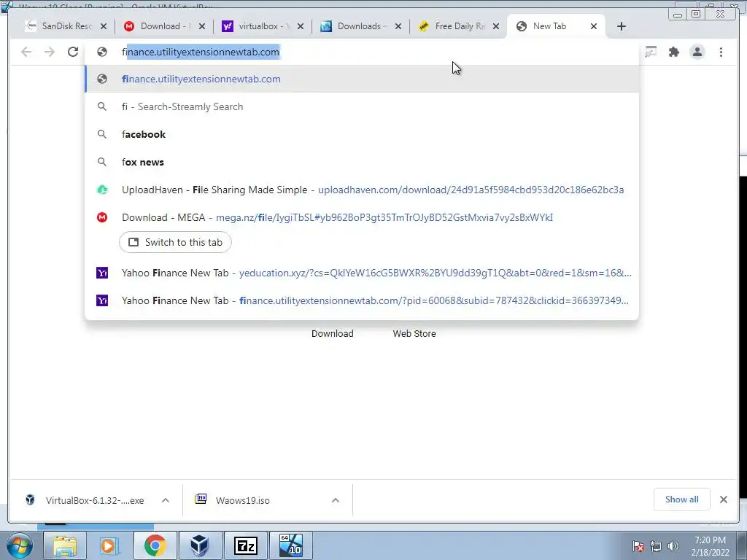Screen dimensions: 747x560
Task: Open Windows Explorer from the taskbar
Action: [x=65, y=545]
